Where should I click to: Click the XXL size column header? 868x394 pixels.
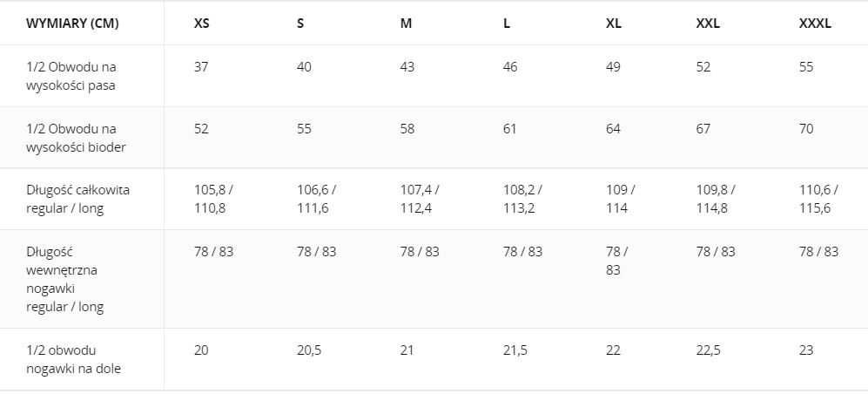[x=708, y=24]
